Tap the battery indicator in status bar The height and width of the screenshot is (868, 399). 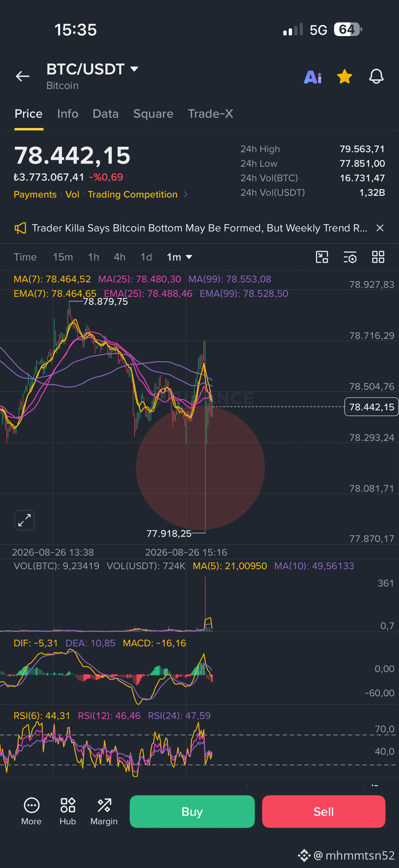pyautogui.click(x=348, y=30)
